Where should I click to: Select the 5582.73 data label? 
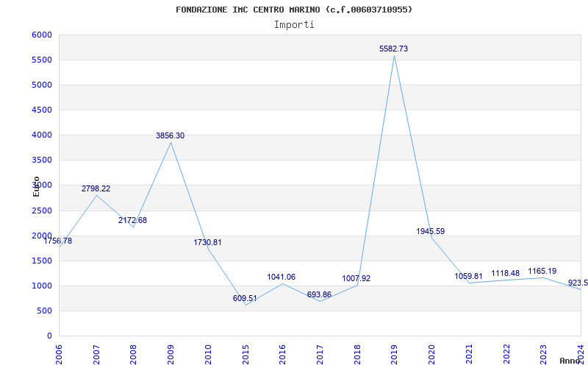(393, 49)
